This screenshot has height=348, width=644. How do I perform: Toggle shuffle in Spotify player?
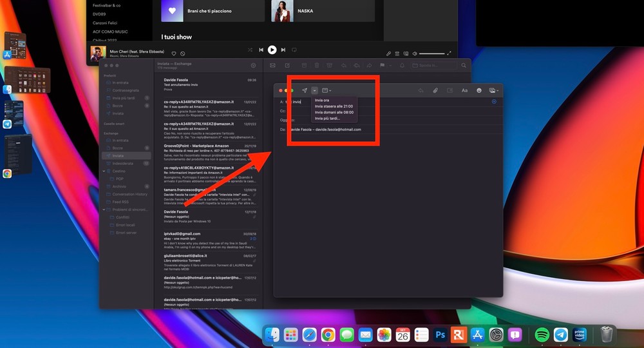pyautogui.click(x=250, y=50)
